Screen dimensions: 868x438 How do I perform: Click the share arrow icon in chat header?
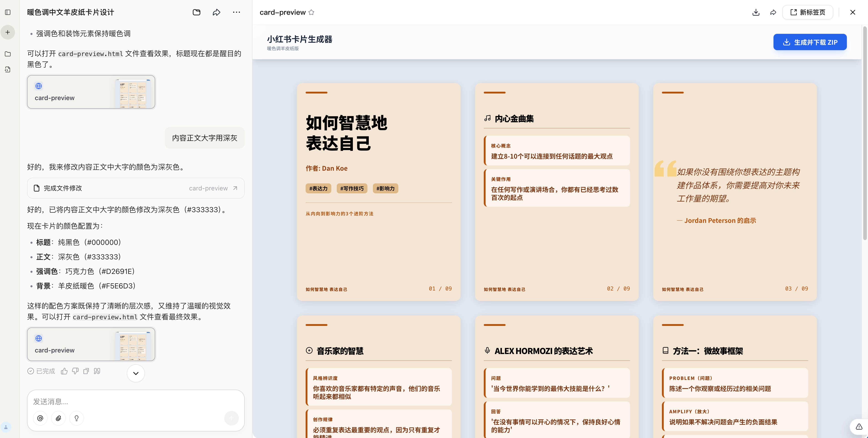pyautogui.click(x=216, y=12)
